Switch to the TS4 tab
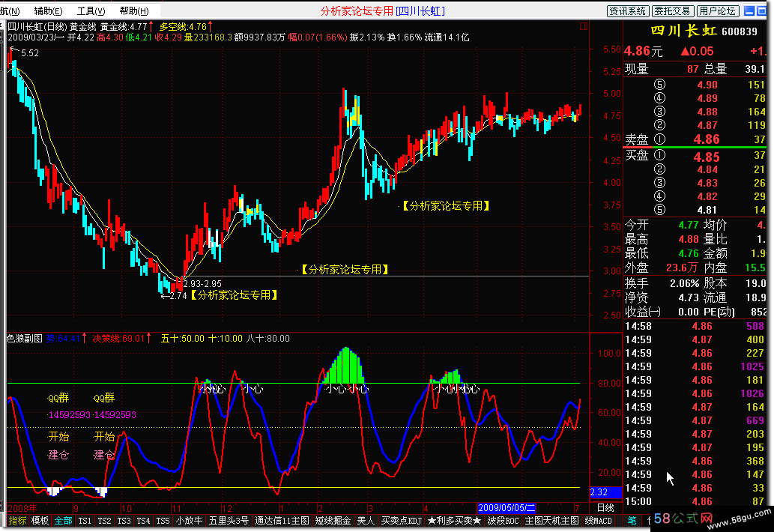The width and height of the screenshot is (774, 532). [143, 521]
